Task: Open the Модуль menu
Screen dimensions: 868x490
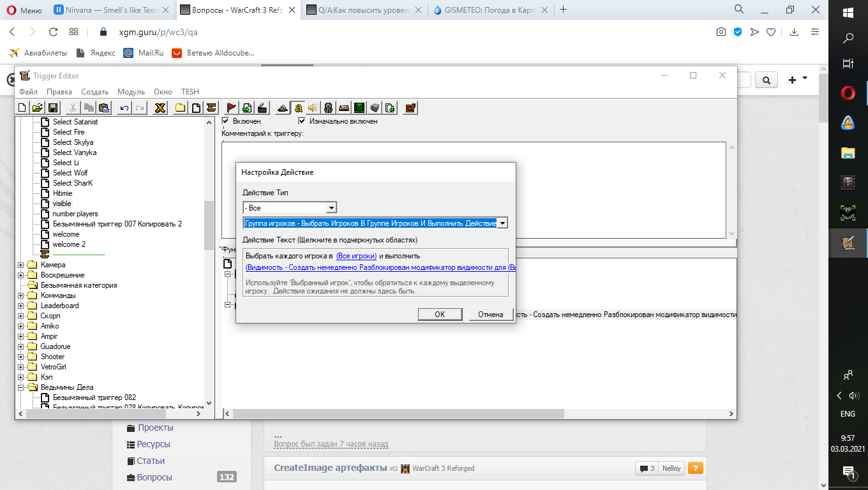Action: tap(131, 92)
